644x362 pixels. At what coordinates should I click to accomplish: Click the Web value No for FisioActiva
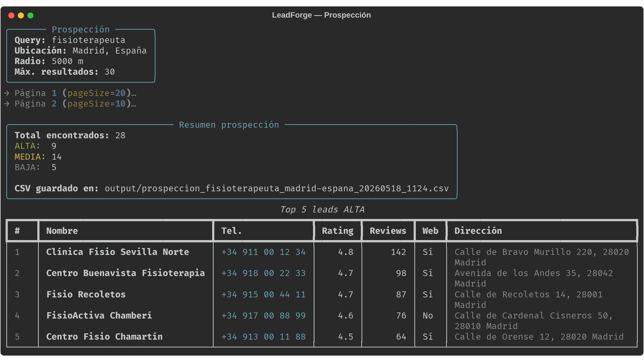428,316
